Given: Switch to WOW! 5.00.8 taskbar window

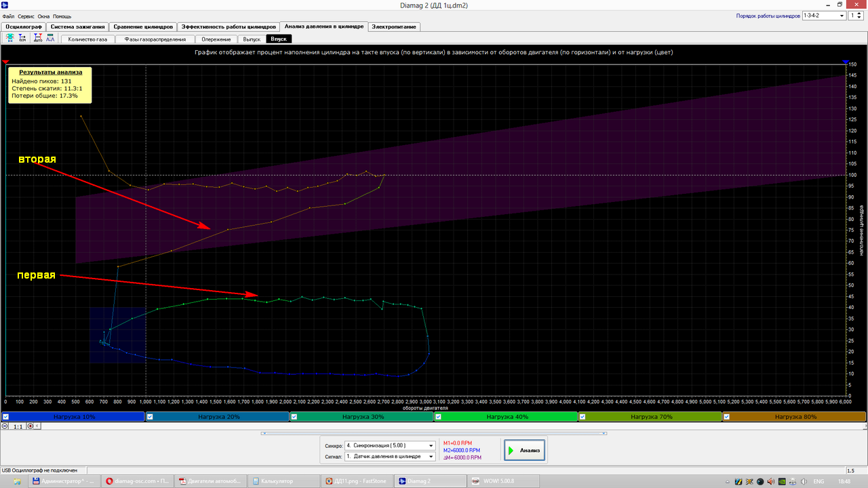Looking at the screenshot, I should [x=502, y=481].
